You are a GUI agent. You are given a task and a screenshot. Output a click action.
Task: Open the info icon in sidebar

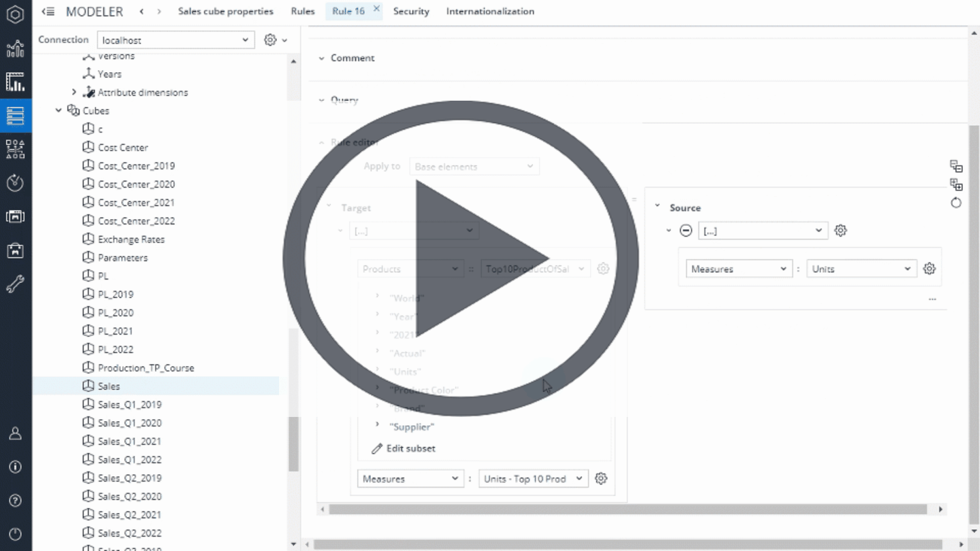tap(15, 467)
